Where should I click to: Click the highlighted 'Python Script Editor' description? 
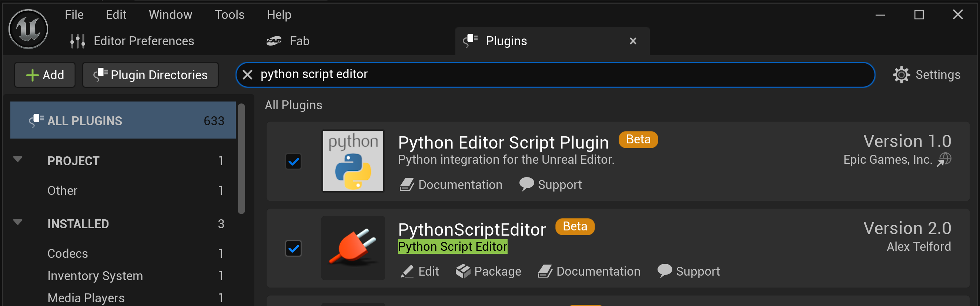click(453, 247)
